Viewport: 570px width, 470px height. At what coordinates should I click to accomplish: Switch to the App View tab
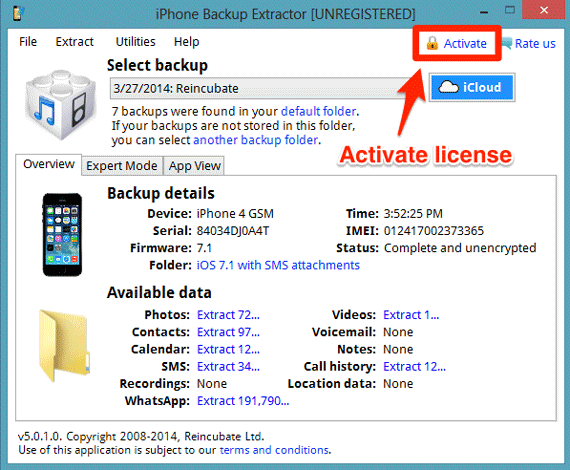[194, 166]
